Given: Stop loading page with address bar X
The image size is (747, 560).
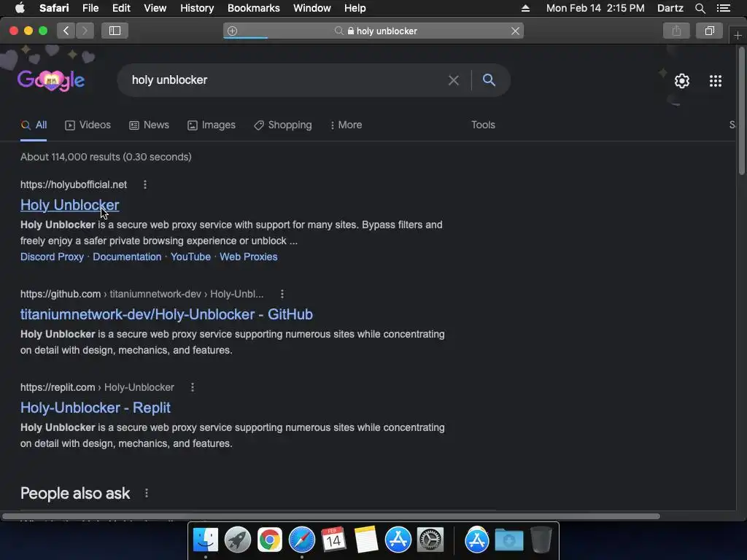Looking at the screenshot, I should [515, 31].
